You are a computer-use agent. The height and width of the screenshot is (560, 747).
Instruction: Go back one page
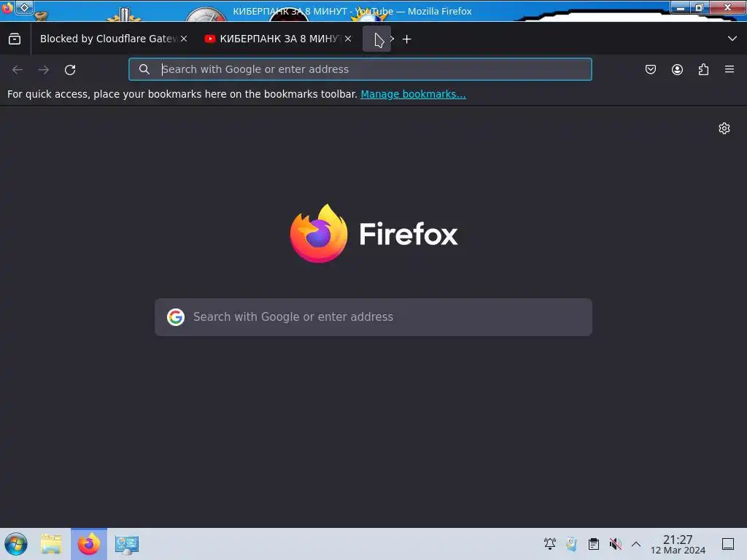18,70
